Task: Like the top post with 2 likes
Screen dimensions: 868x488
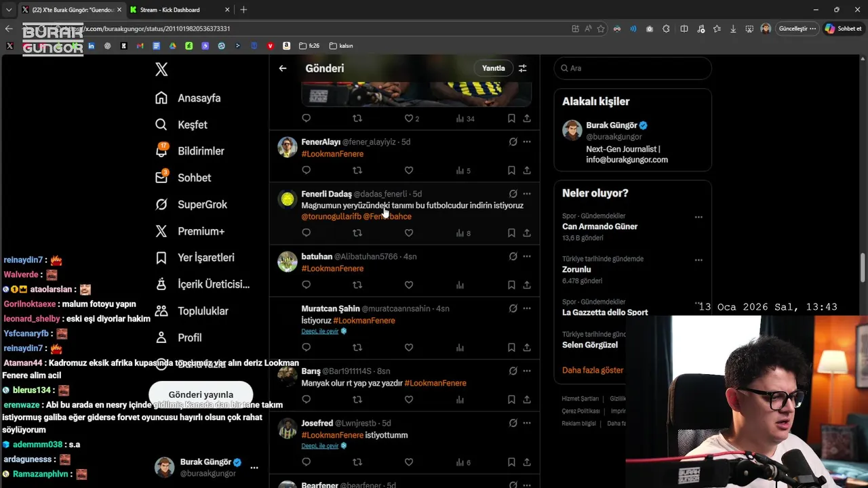Action: click(x=412, y=119)
